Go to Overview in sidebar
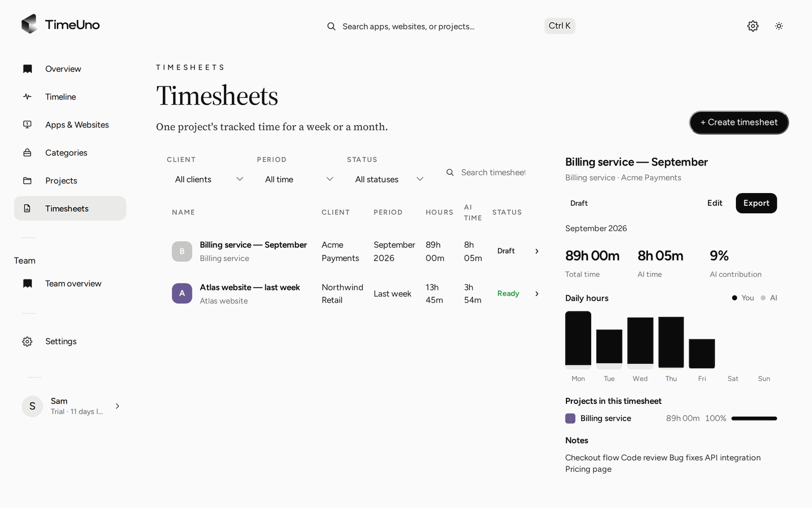This screenshot has height=508, width=812. [70, 69]
